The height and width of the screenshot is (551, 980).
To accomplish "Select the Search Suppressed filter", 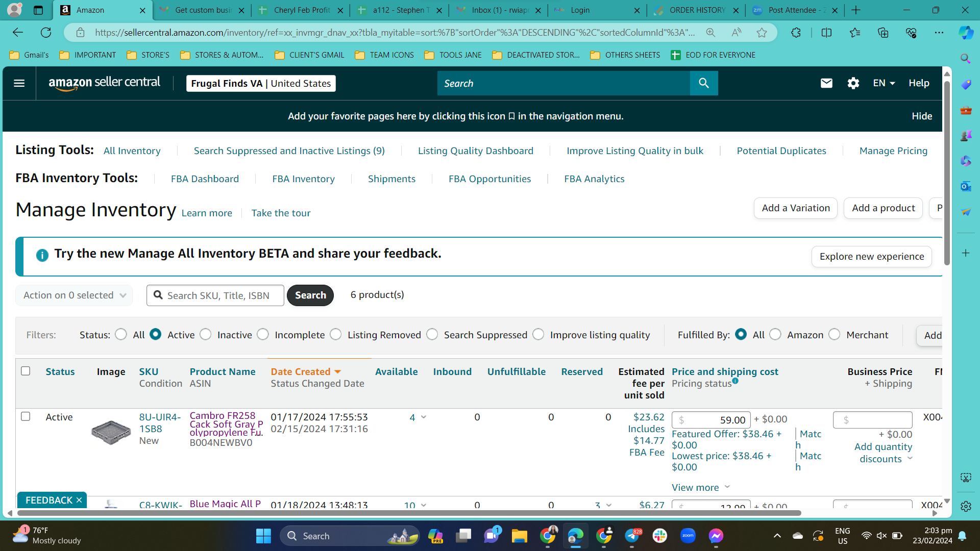I will (x=432, y=334).
